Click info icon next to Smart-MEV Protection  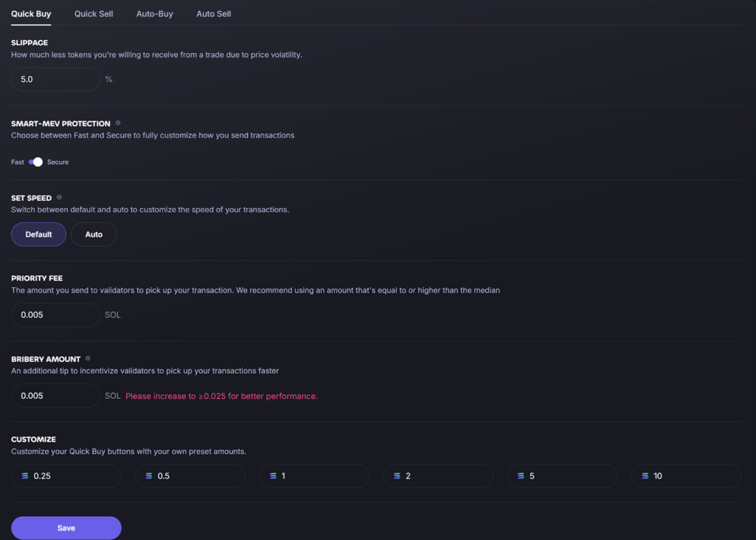coord(118,123)
